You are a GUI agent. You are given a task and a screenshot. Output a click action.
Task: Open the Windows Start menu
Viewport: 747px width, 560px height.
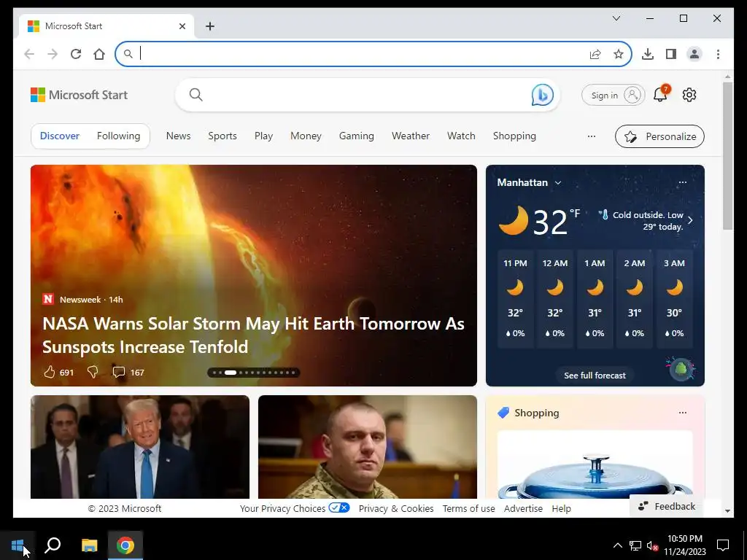[x=18, y=545]
